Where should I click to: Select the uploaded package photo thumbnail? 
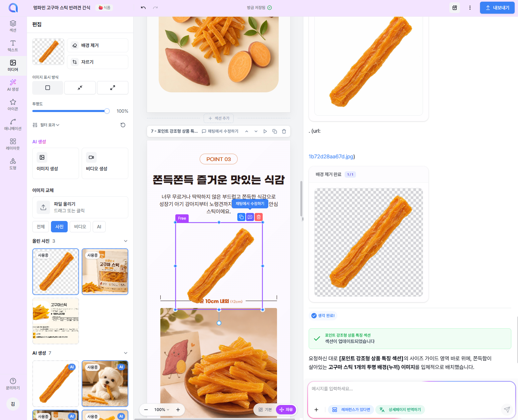105,272
